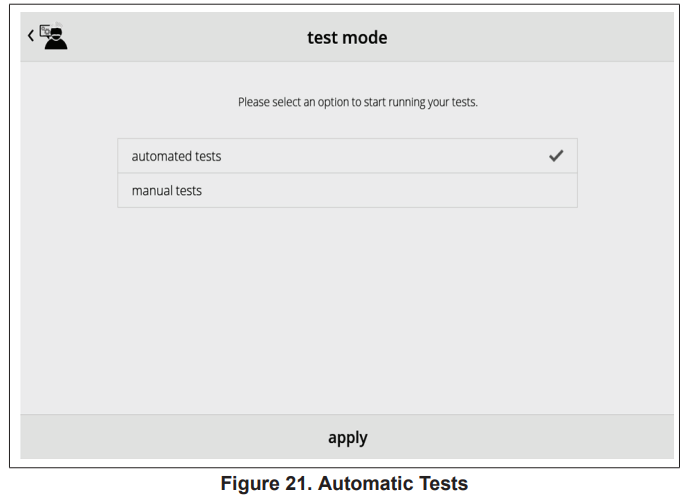This screenshot has width=690, height=504.
Task: Click the Figure 21 Automatic Tests caption
Action: [x=345, y=484]
